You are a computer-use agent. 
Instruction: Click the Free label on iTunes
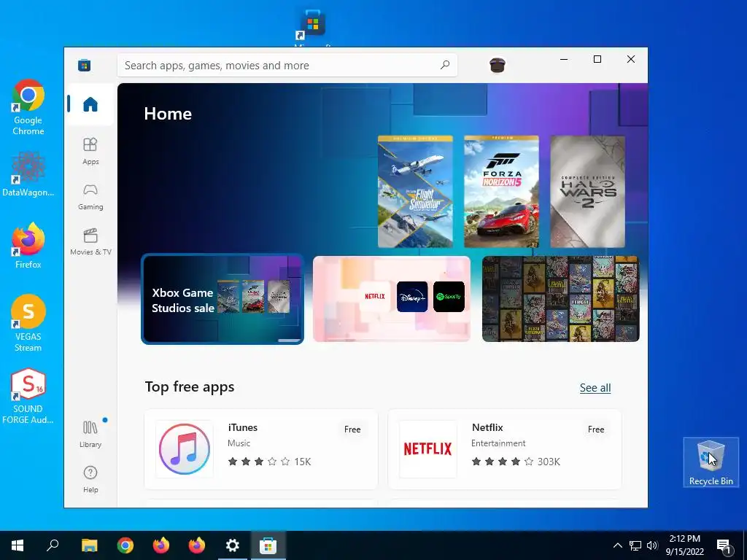pos(352,429)
